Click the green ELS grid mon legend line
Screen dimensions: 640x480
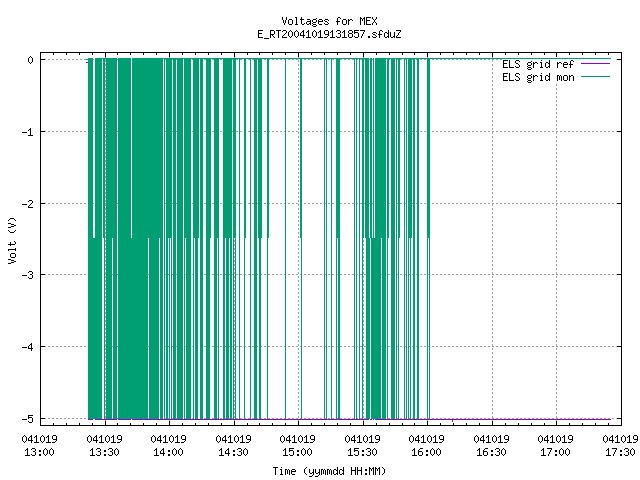596,77
